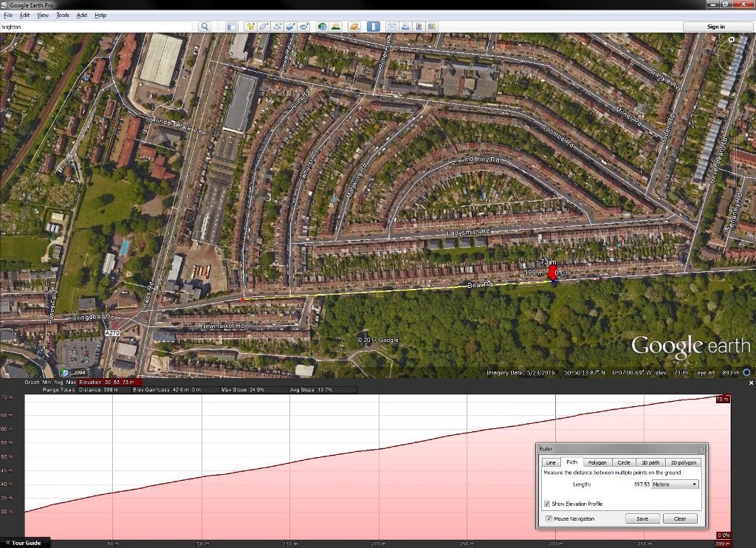The image size is (756, 548).
Task: Click the Add Image Overlay icon
Action: pyautogui.click(x=290, y=27)
